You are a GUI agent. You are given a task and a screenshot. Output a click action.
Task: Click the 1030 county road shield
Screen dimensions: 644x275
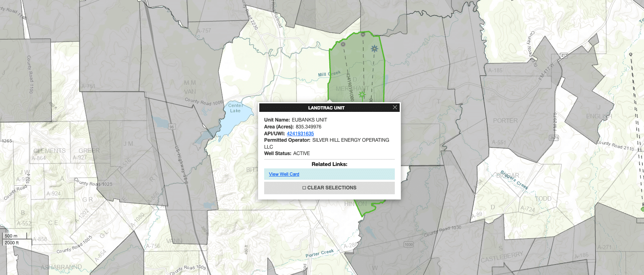[409, 244]
